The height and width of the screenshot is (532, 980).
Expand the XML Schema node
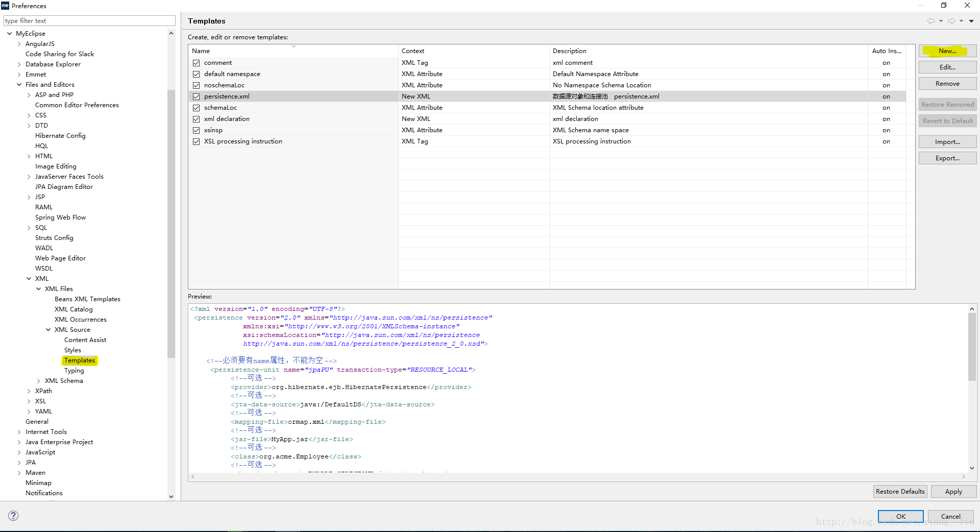(x=39, y=381)
